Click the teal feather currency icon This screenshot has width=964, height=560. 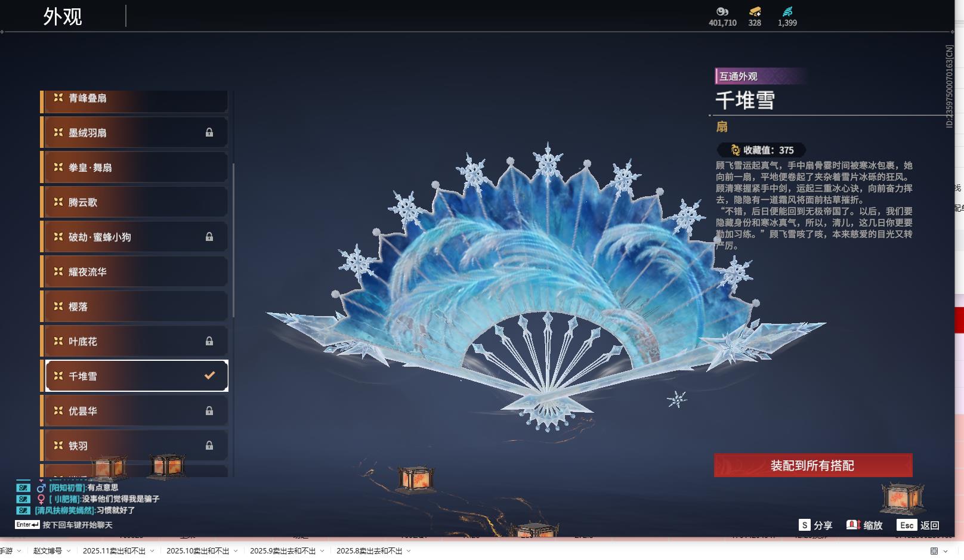pos(787,11)
